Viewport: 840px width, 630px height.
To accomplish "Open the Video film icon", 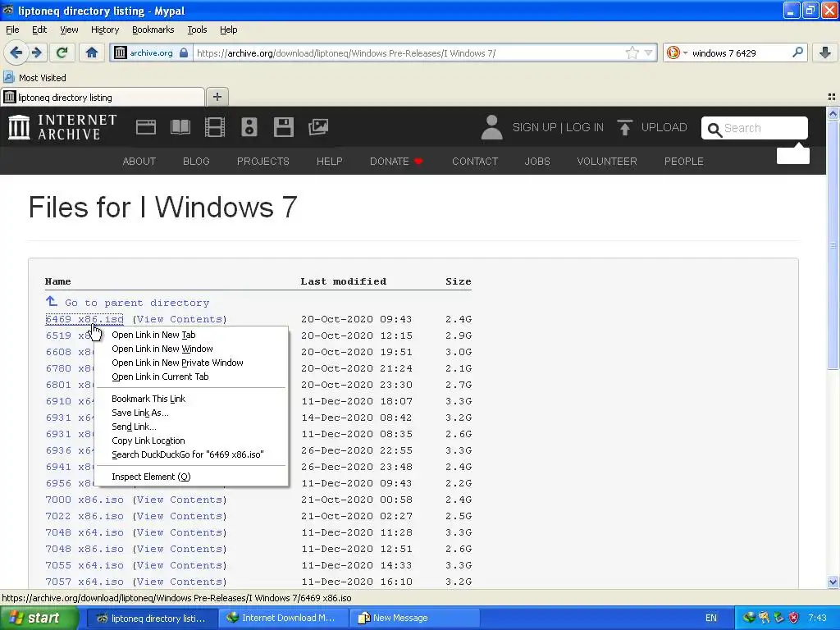I will [x=215, y=127].
